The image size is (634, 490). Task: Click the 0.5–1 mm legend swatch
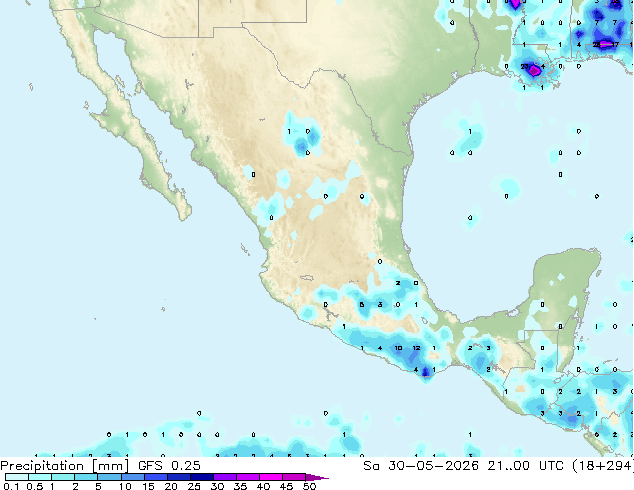click(40, 477)
